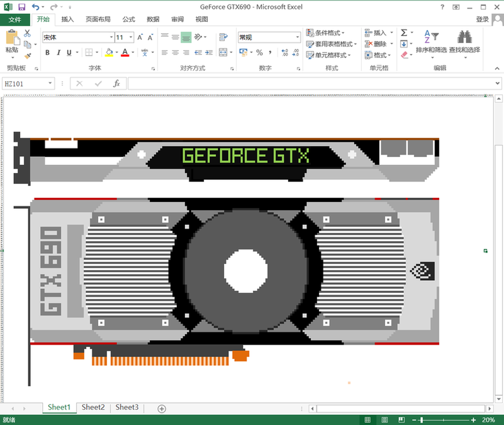Click the Cut scissors icon
The image size is (504, 425).
pos(27,33)
